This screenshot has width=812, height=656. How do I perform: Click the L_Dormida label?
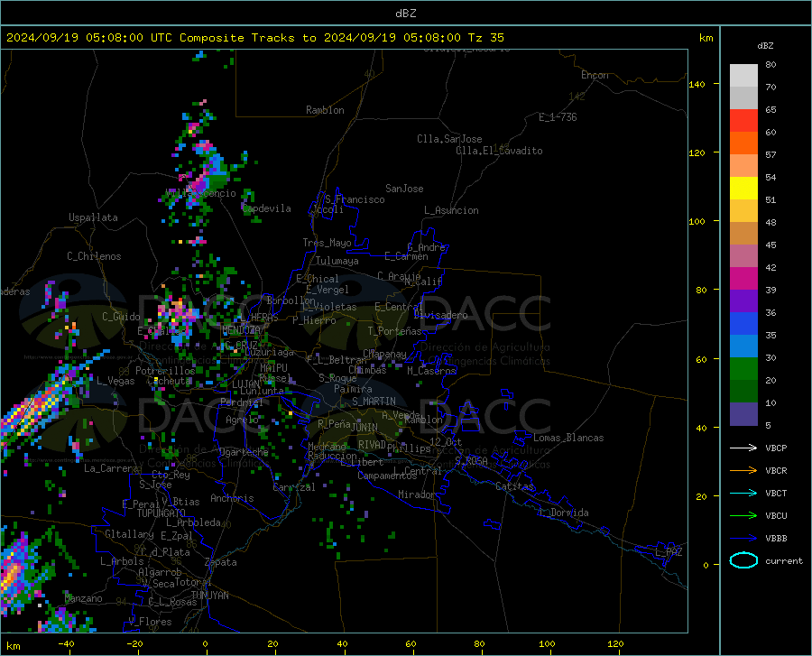coord(563,513)
